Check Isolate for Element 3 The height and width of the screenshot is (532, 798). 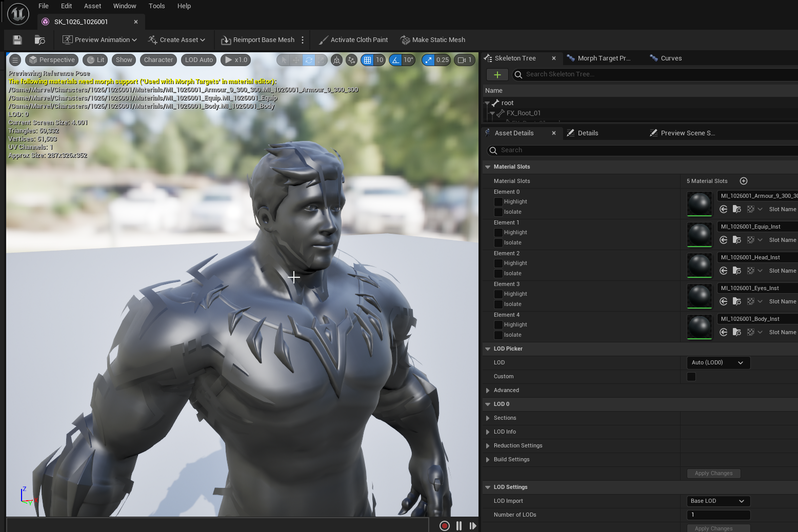point(498,304)
